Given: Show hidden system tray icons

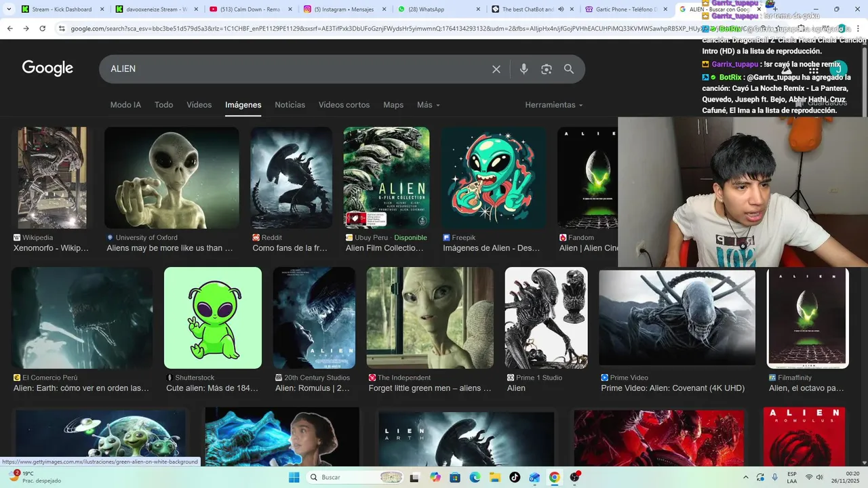Looking at the screenshot, I should pos(746,477).
